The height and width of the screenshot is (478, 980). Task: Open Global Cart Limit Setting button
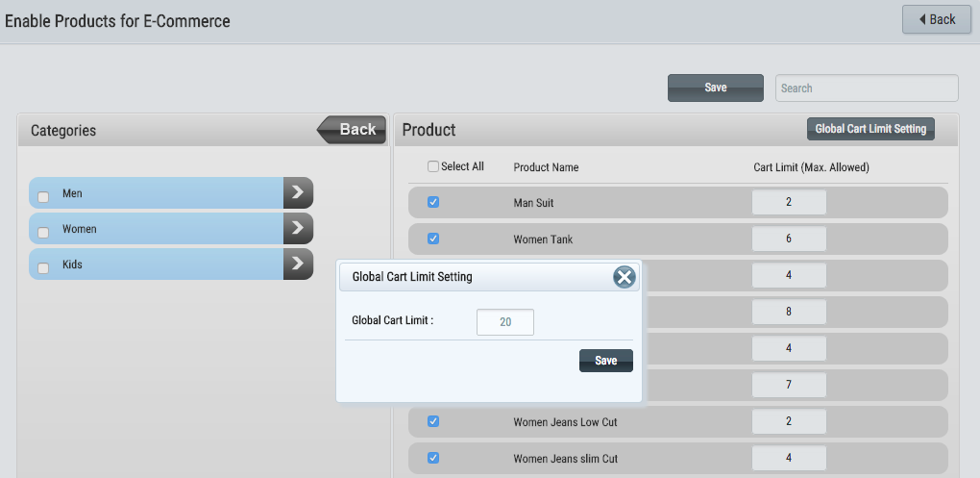(x=870, y=129)
